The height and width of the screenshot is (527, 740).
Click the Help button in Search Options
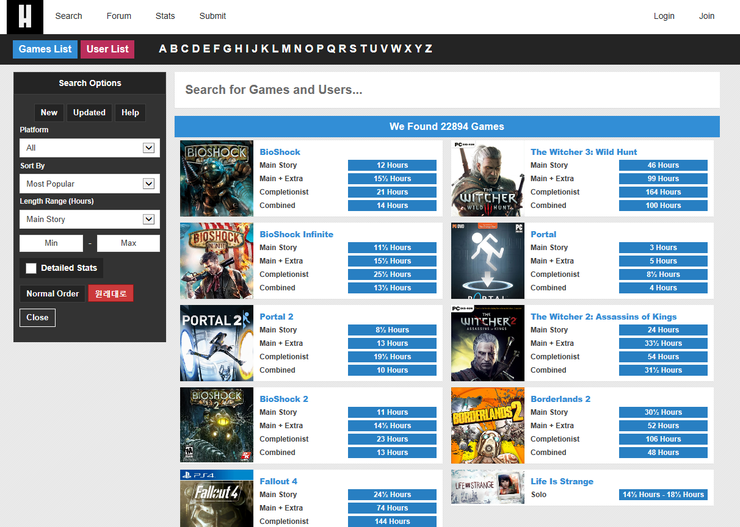point(130,112)
